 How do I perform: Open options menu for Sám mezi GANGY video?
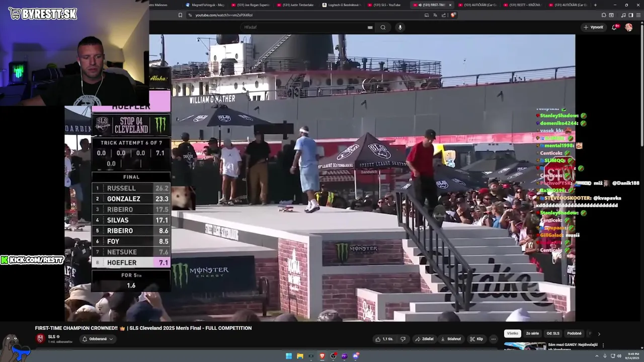pyautogui.click(x=603, y=345)
